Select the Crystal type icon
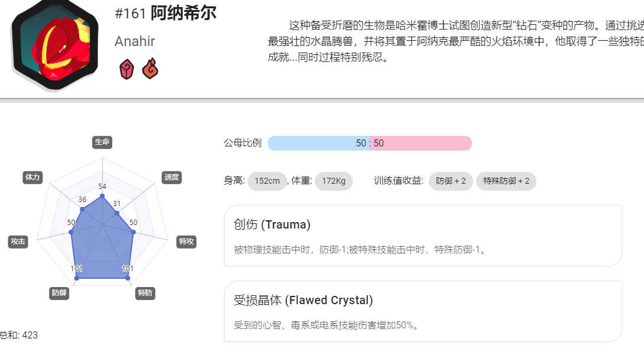 (126, 69)
